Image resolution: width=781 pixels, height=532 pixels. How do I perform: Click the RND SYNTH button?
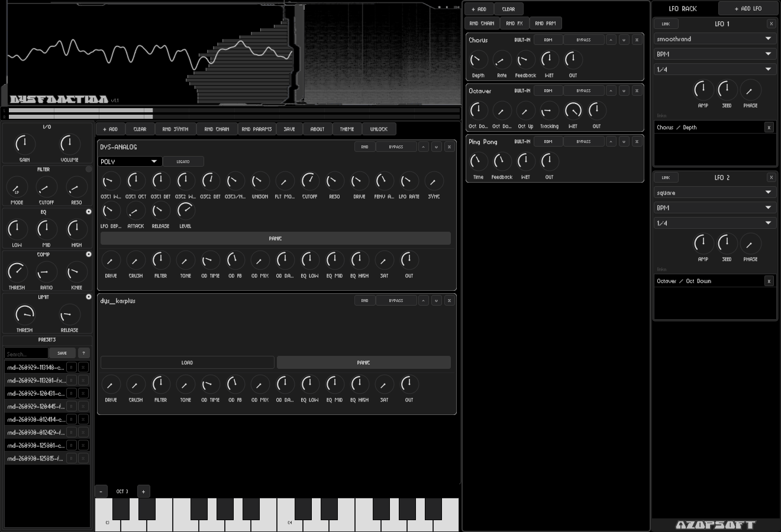(x=176, y=129)
